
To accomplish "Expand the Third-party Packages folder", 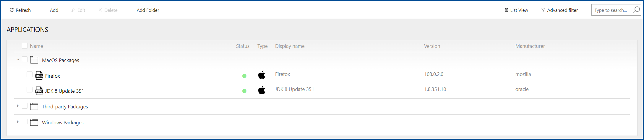I will pyautogui.click(x=18, y=106).
